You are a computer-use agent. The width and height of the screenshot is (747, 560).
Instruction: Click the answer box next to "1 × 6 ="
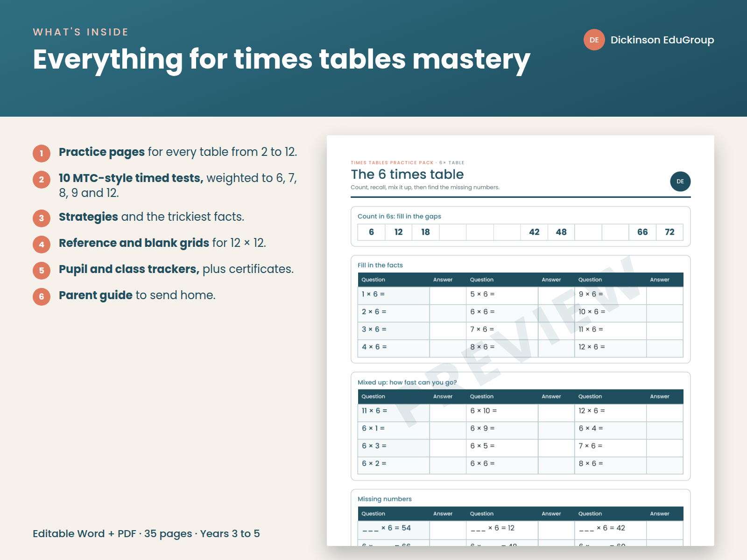point(448,295)
